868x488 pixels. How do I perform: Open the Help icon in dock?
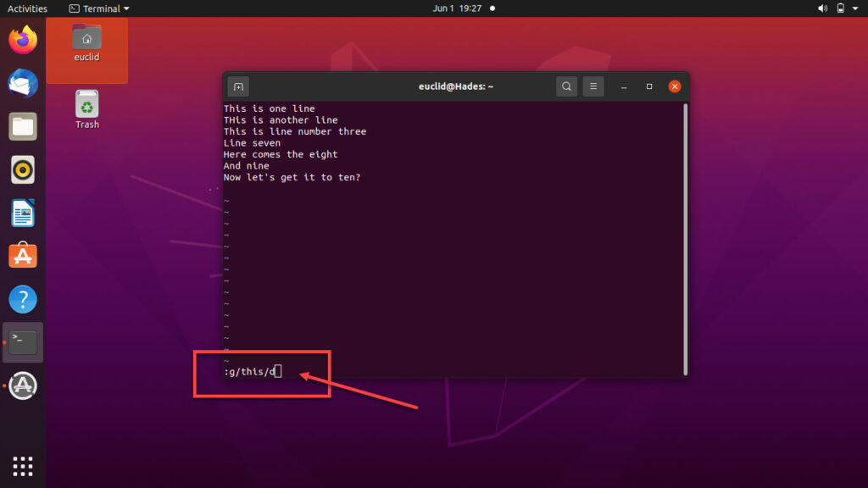click(x=23, y=299)
